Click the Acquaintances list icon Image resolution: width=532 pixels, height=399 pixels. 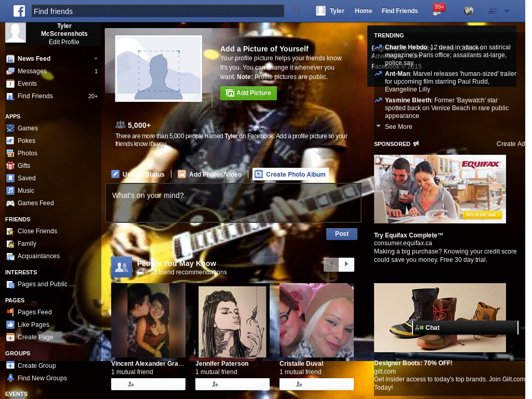tap(10, 257)
